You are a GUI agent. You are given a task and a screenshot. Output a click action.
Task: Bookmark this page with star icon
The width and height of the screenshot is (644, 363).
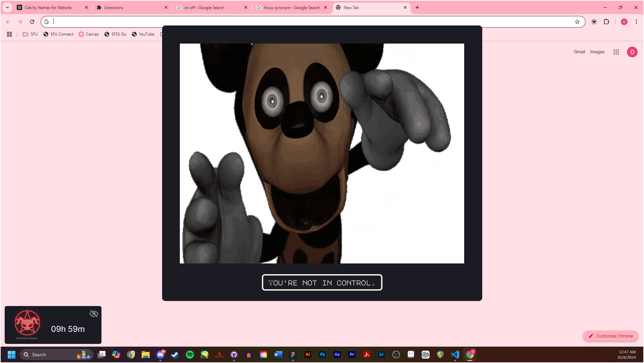[577, 22]
